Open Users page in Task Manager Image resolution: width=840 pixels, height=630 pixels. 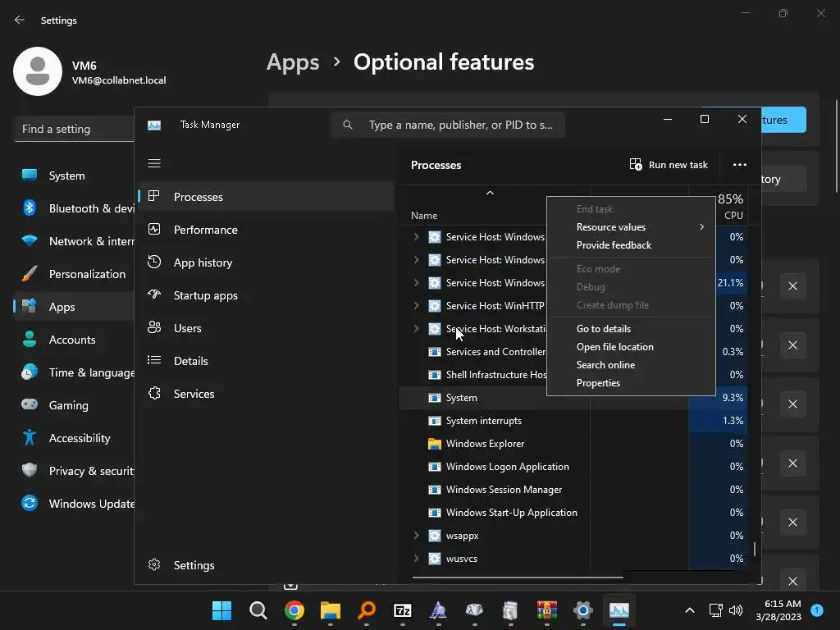267,328
